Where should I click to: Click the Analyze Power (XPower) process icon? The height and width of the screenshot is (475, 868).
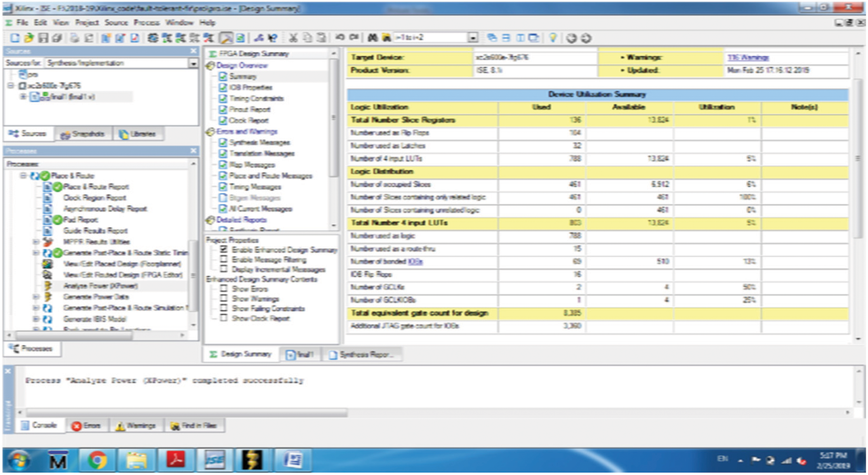pyautogui.click(x=47, y=286)
